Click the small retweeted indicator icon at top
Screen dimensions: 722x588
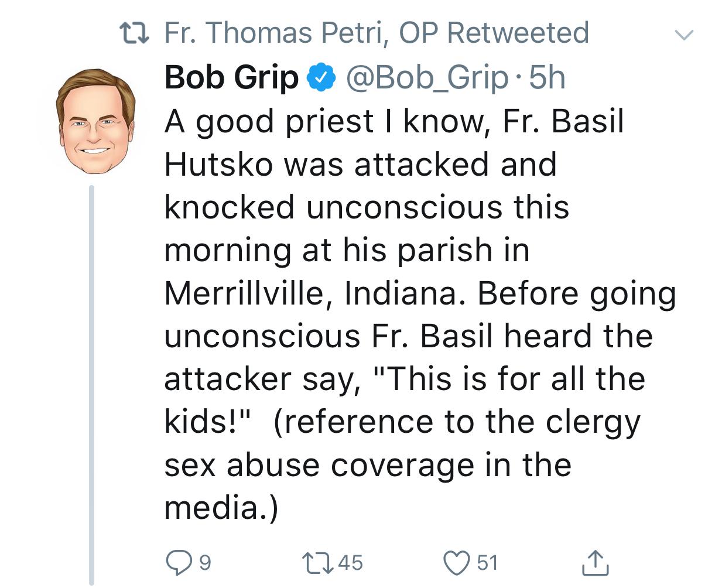(134, 33)
